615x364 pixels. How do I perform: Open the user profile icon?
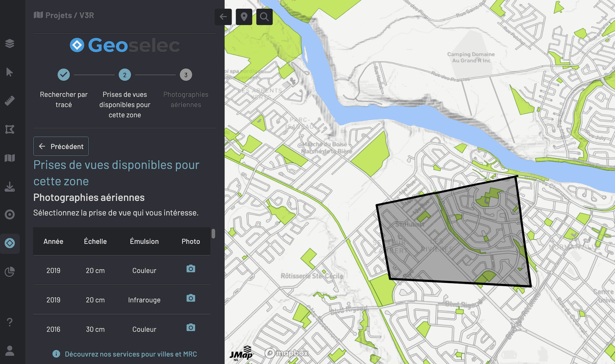pyautogui.click(x=10, y=351)
